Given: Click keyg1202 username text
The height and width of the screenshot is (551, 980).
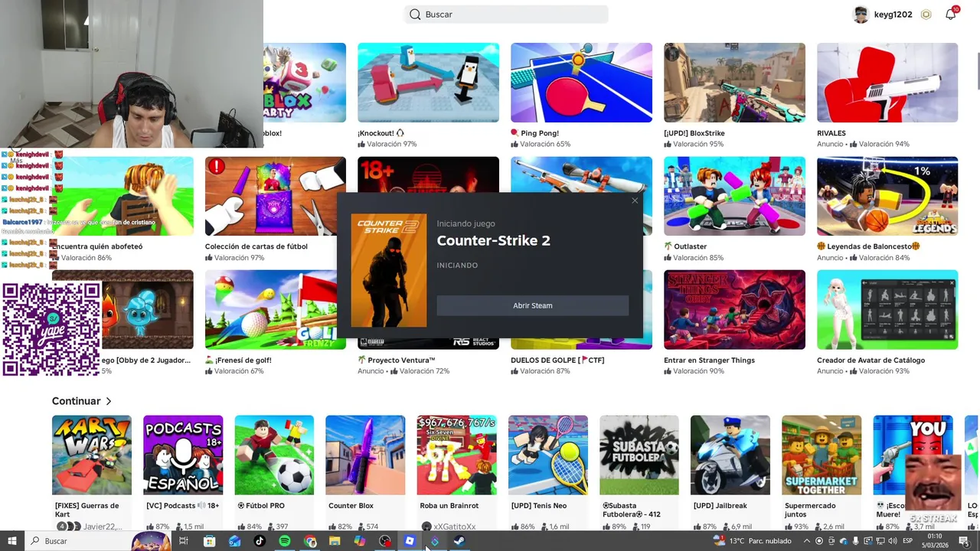Looking at the screenshot, I should [893, 15].
